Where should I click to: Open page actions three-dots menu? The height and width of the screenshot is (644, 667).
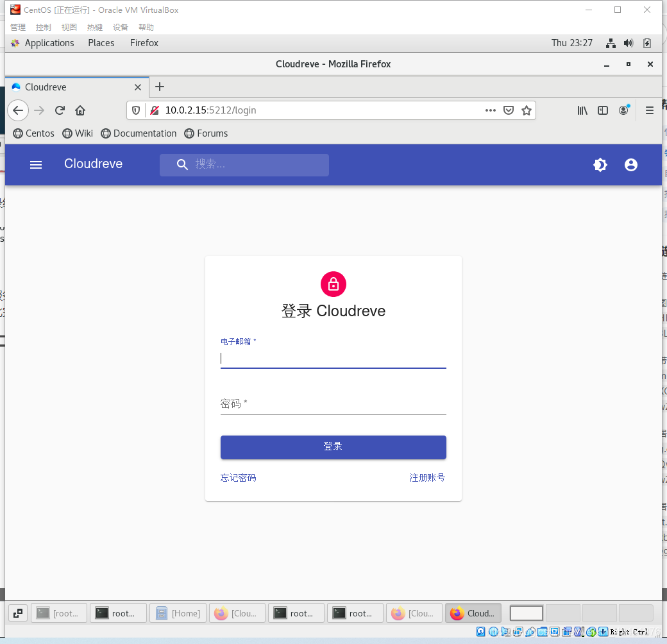491,110
